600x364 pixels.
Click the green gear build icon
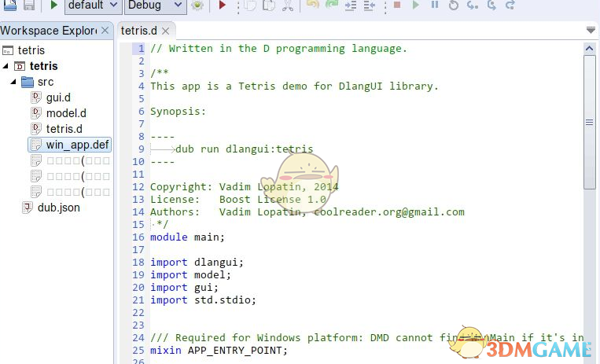(197, 6)
